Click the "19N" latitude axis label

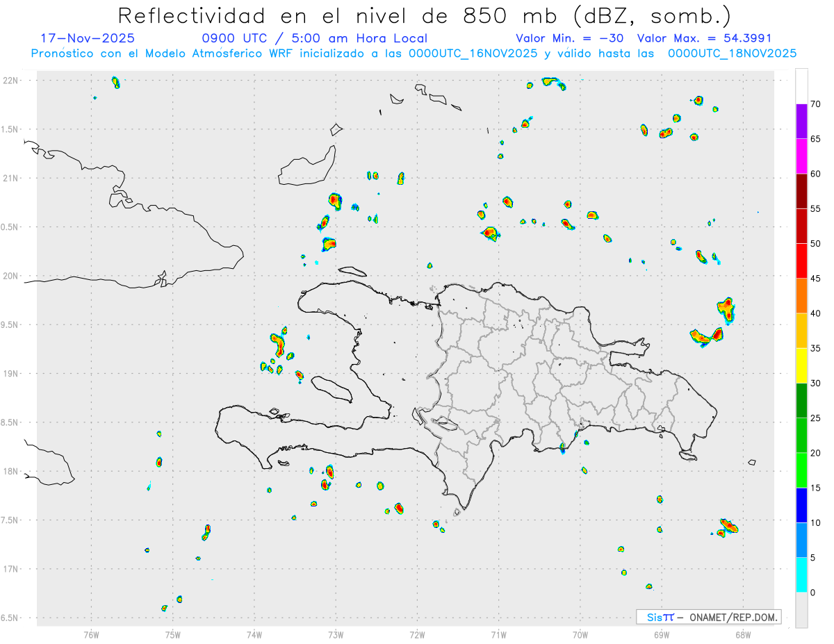coord(10,374)
